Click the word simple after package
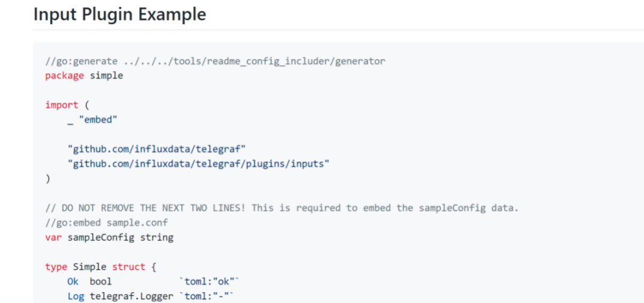The height and width of the screenshot is (303, 644). (107, 76)
